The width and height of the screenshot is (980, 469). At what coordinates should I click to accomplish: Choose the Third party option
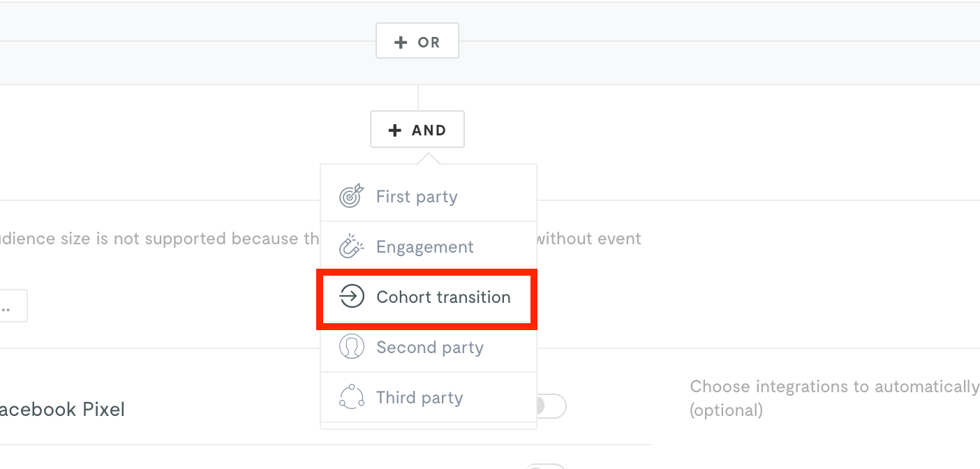(x=429, y=398)
